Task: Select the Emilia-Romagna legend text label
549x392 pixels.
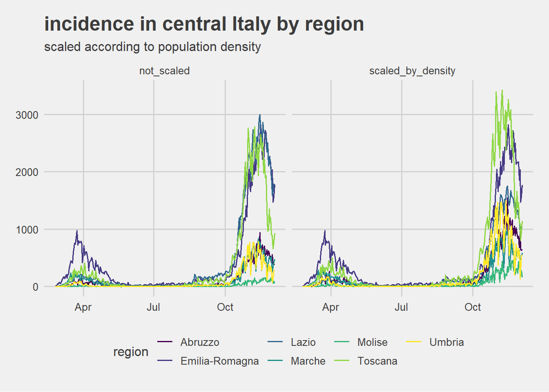Action: 219,361
